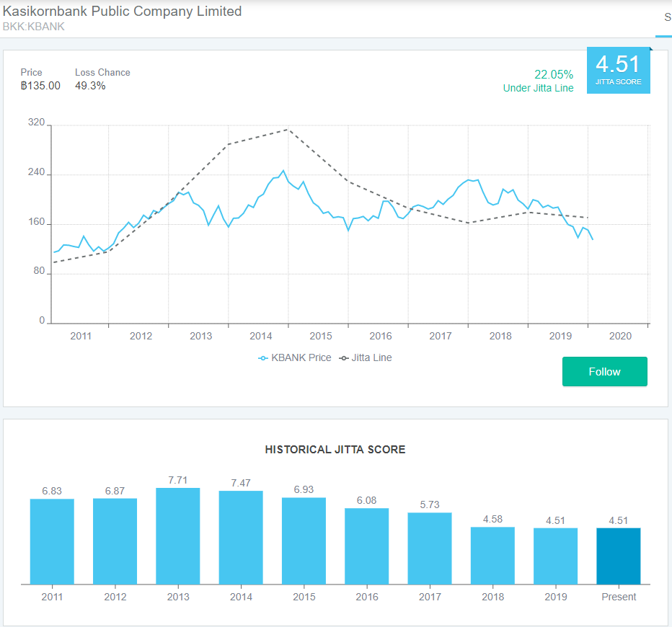Viewport: 672px width, 627px height.
Task: Select the dark Present Jitta Score bar
Action: tap(619, 556)
